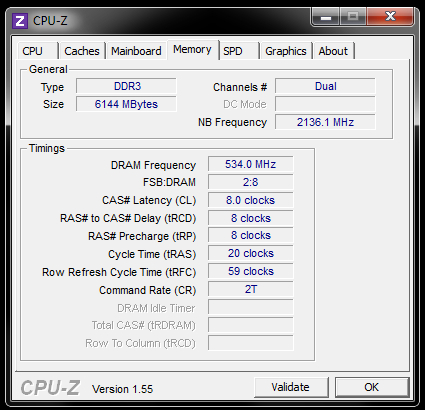This screenshot has width=425, height=410.
Task: Click the 'Channels #' label
Action: [x=240, y=87]
